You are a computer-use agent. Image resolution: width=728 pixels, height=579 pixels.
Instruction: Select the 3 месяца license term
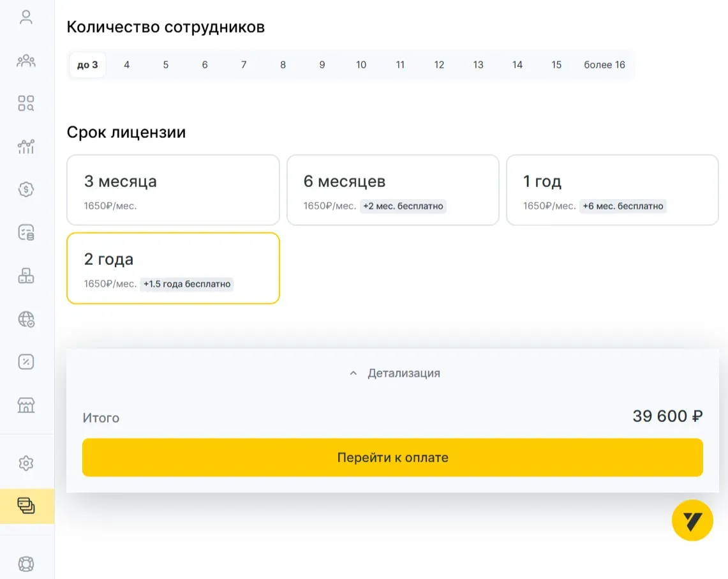(173, 190)
